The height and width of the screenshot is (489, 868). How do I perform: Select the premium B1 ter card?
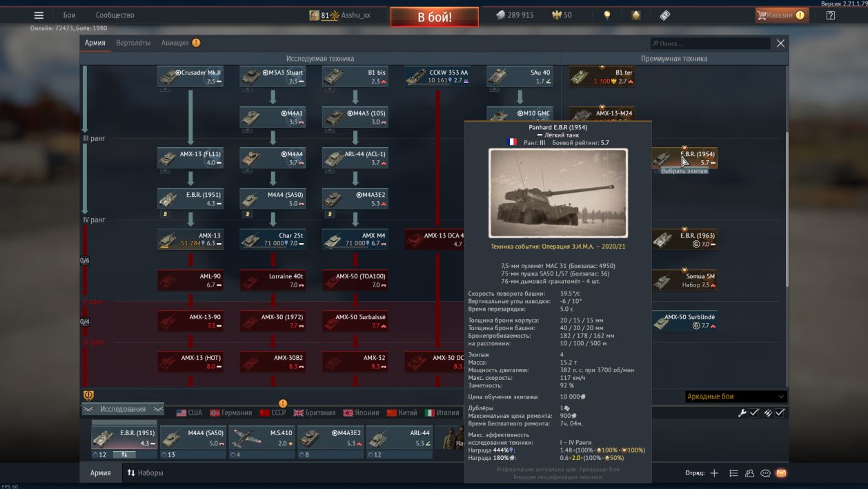click(602, 76)
